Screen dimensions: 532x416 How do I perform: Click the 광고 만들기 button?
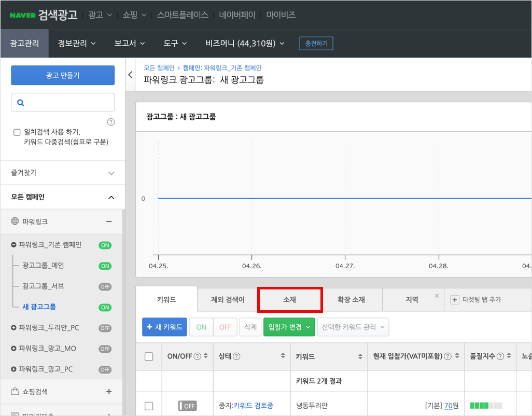(x=63, y=75)
